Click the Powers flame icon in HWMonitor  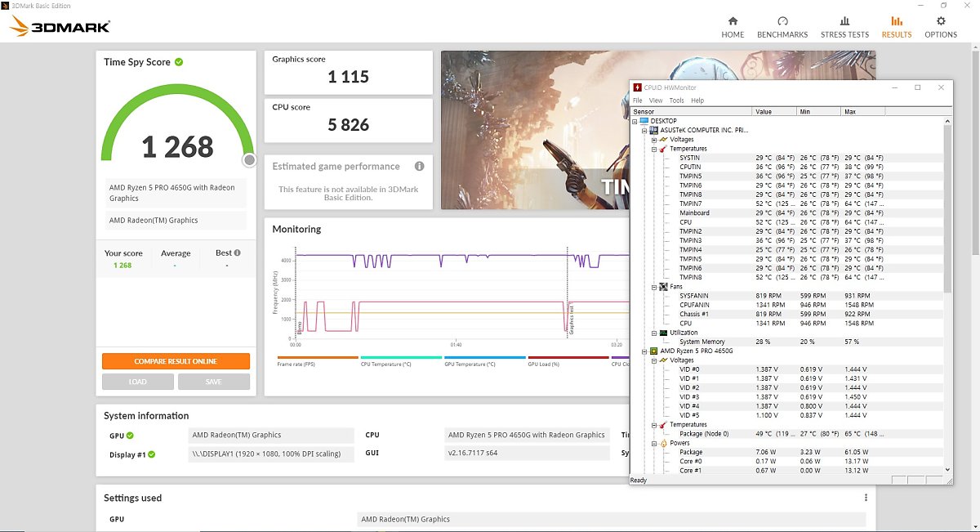pyautogui.click(x=663, y=443)
